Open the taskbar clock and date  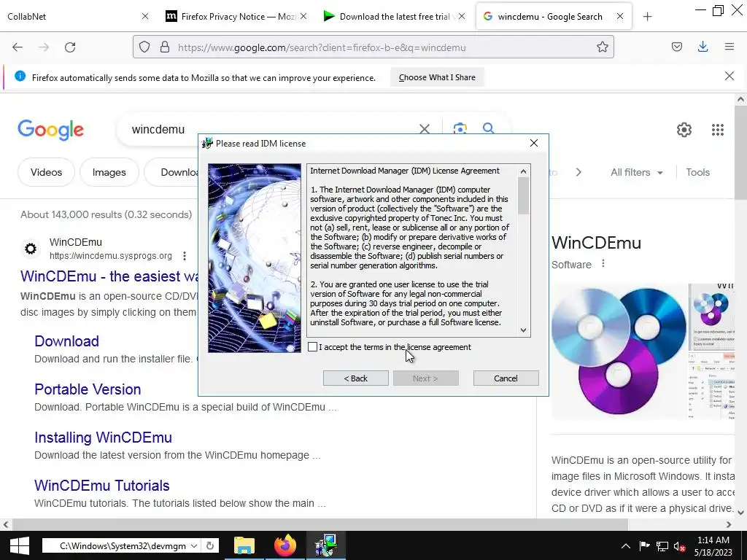pos(713,546)
